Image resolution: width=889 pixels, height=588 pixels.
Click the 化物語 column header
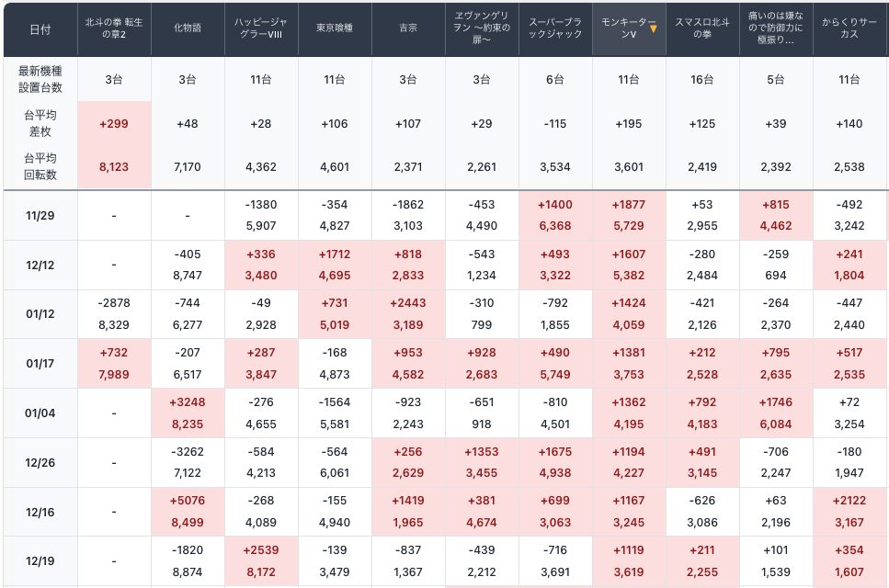[188, 28]
